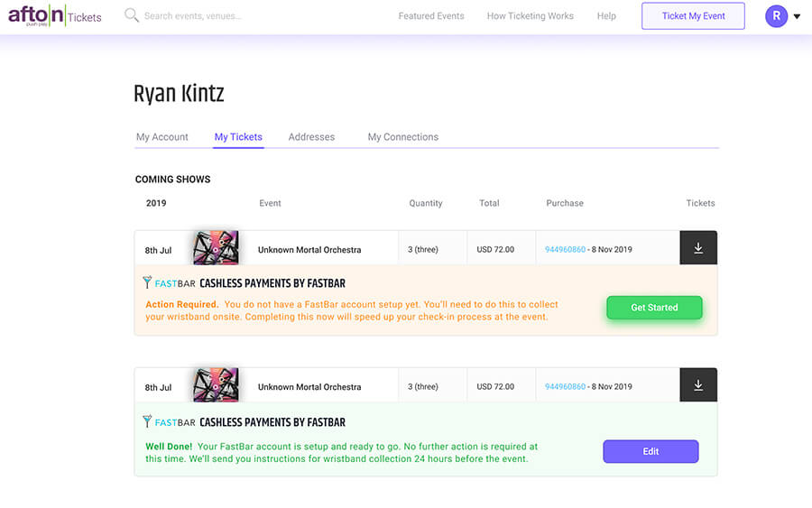Screen dimensions: 812x508
Task: Click the 2019 year label
Action: (156, 203)
